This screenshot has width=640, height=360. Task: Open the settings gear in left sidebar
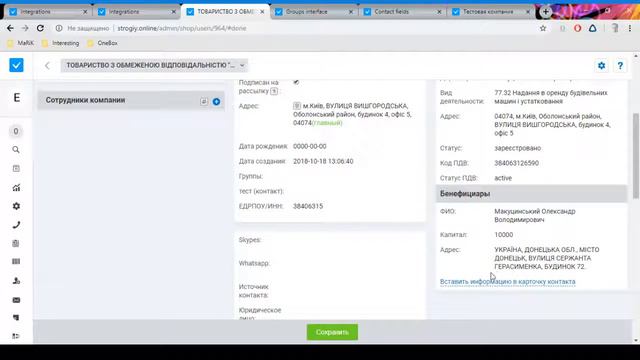point(16,206)
